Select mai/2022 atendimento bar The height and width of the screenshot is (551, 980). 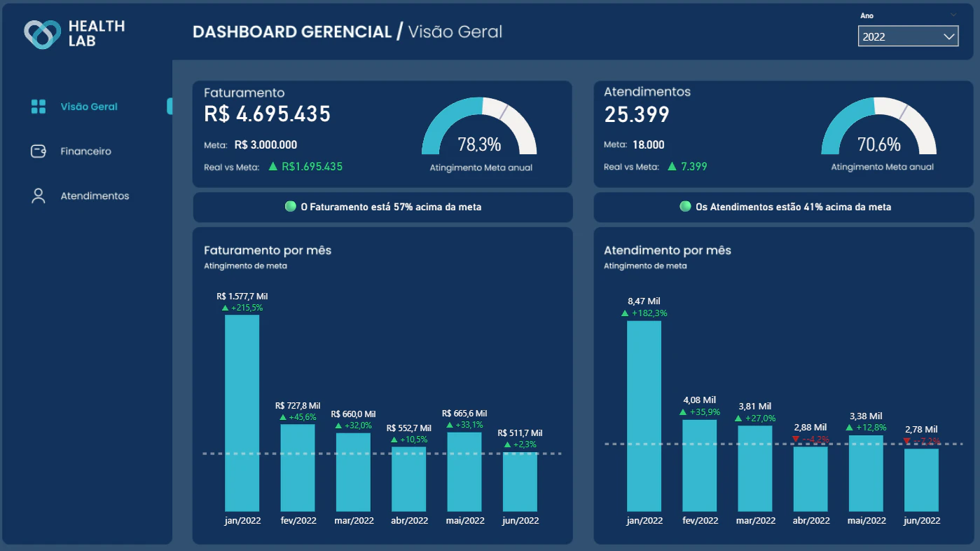click(x=866, y=473)
